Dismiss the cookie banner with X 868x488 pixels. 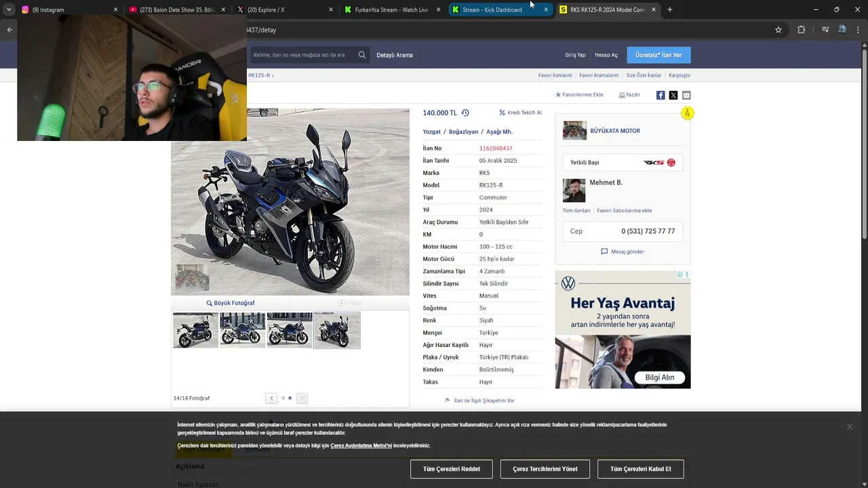[x=849, y=426]
